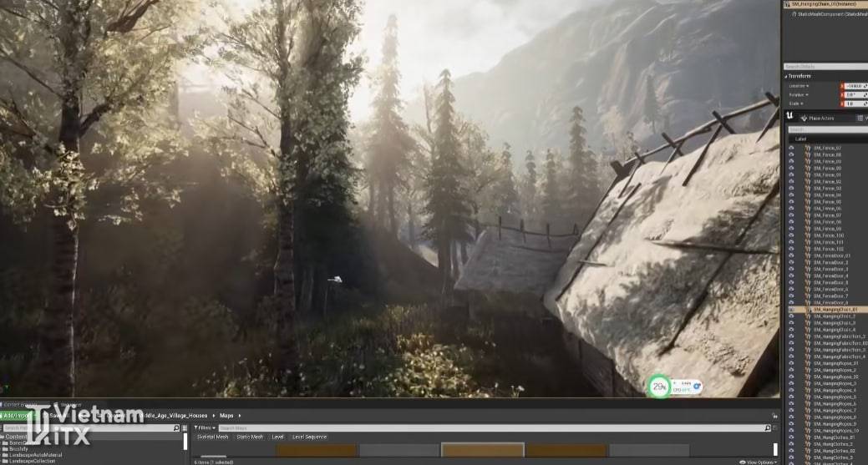Open the Filters dropdown in Content Browser

(x=205, y=428)
